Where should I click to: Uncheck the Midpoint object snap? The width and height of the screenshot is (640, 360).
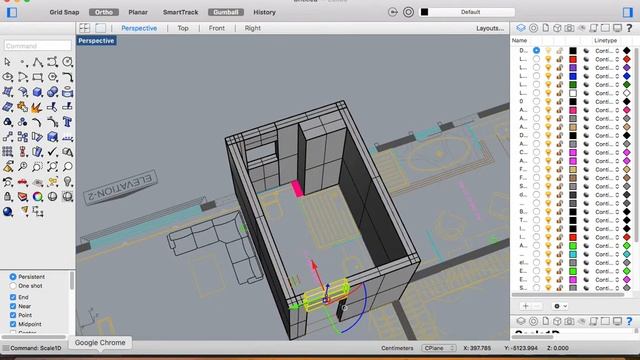13,324
